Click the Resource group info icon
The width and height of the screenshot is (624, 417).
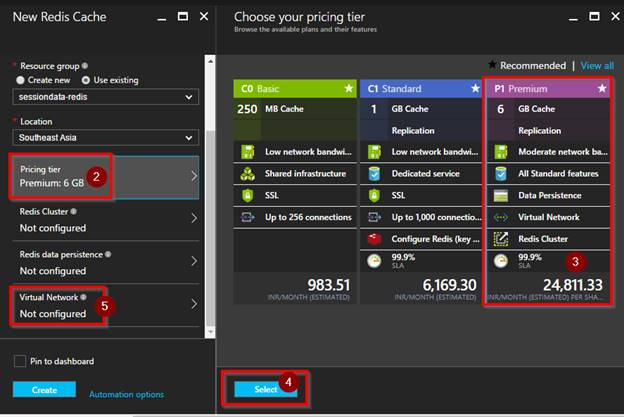[85, 66]
